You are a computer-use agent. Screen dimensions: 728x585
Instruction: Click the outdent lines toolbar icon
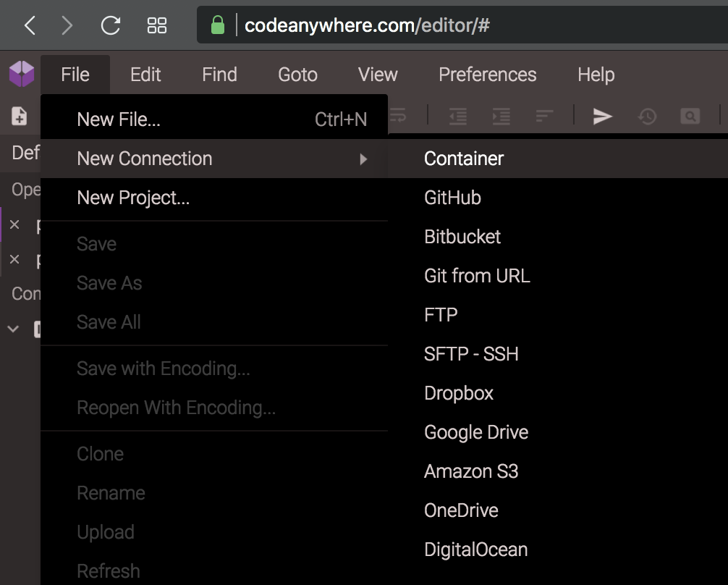(458, 116)
